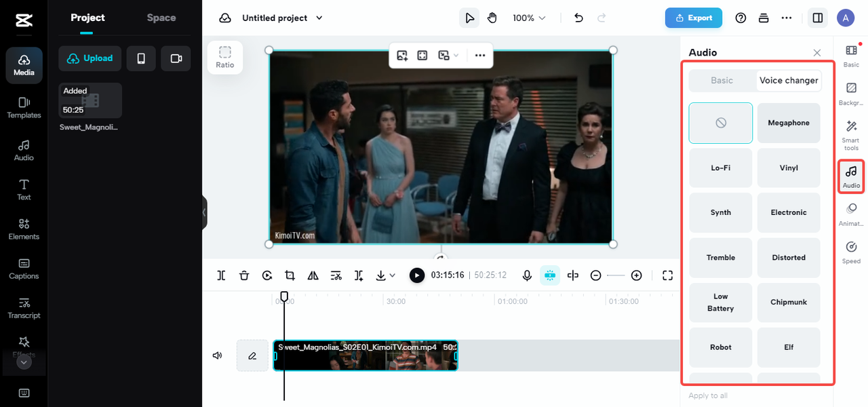This screenshot has height=407, width=868.
Task: Open the Templates panel
Action: (x=24, y=108)
